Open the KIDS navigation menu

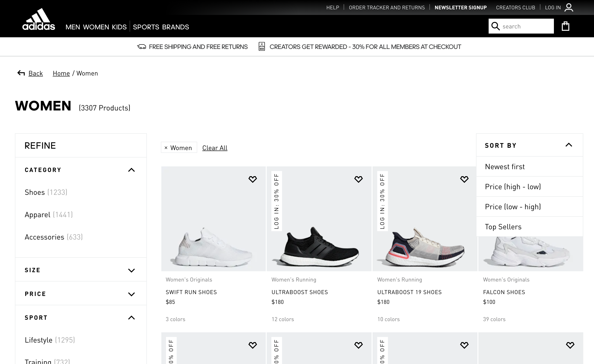[119, 27]
